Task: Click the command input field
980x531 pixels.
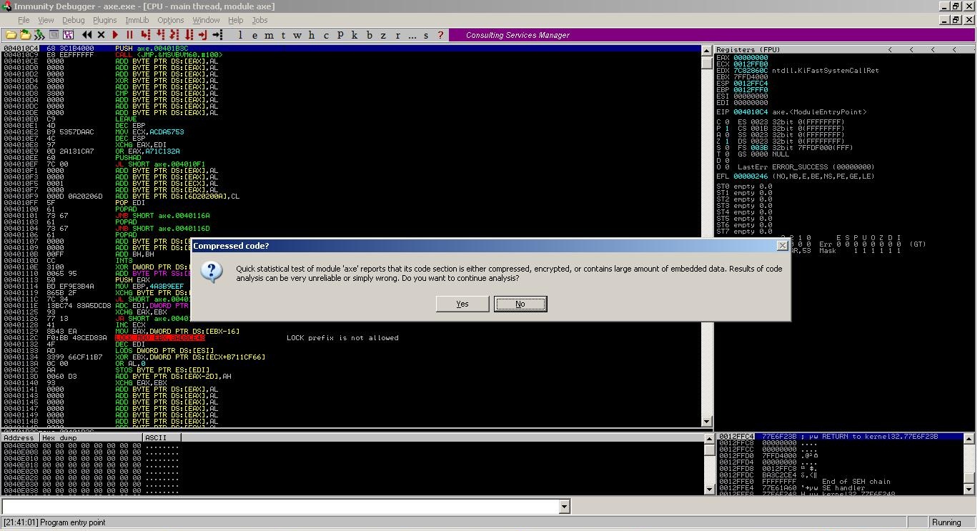Action: (x=281, y=507)
